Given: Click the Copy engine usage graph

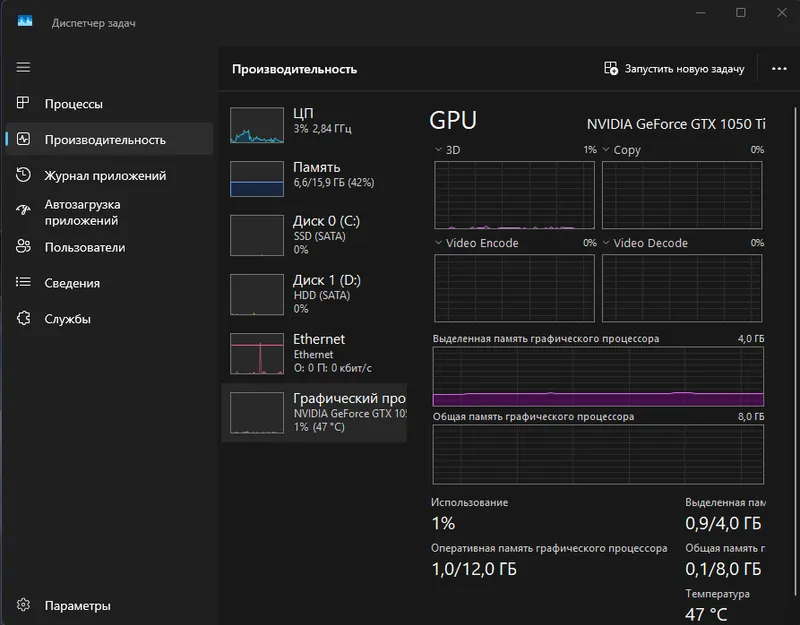Looking at the screenshot, I should click(682, 195).
